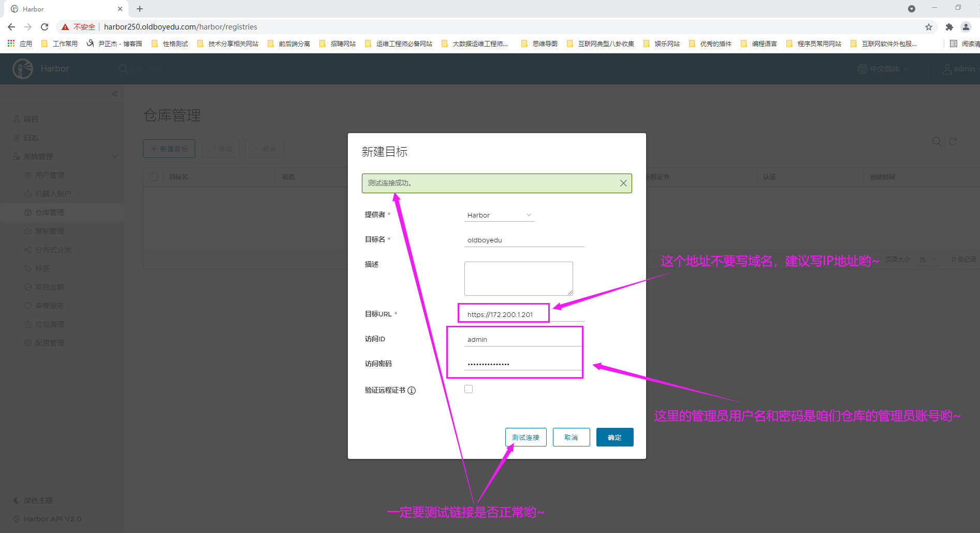
Task: Click the browser reload page icon
Action: tap(45, 27)
